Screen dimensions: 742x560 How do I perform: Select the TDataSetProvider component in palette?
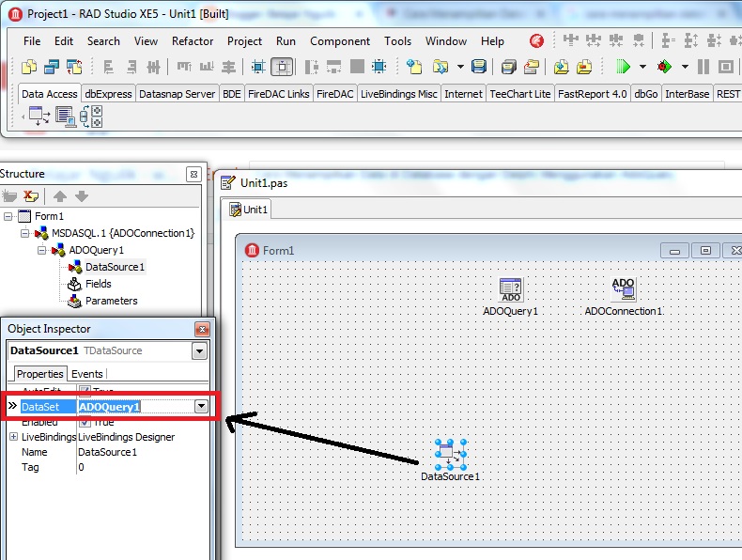click(91, 117)
